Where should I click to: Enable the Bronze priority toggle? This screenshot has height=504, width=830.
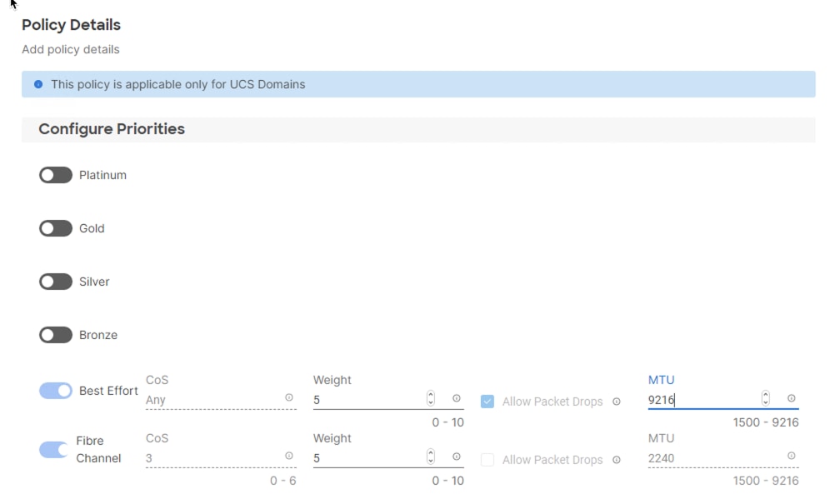[55, 335]
